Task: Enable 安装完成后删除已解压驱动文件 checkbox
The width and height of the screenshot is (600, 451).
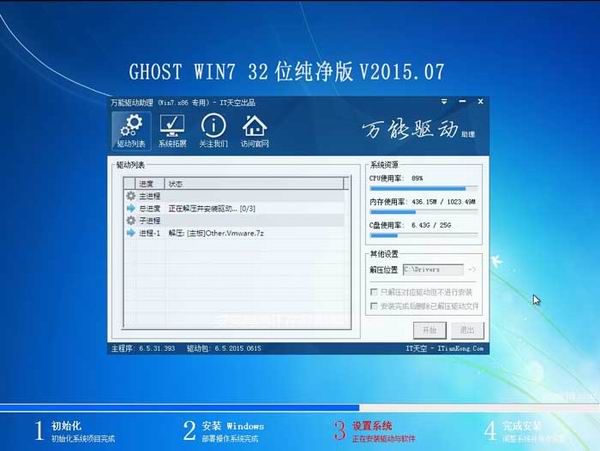Action: click(374, 306)
